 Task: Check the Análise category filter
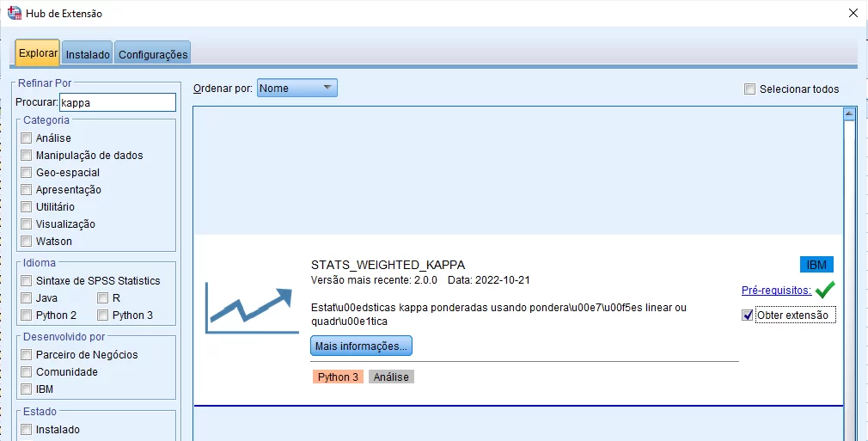coord(26,138)
